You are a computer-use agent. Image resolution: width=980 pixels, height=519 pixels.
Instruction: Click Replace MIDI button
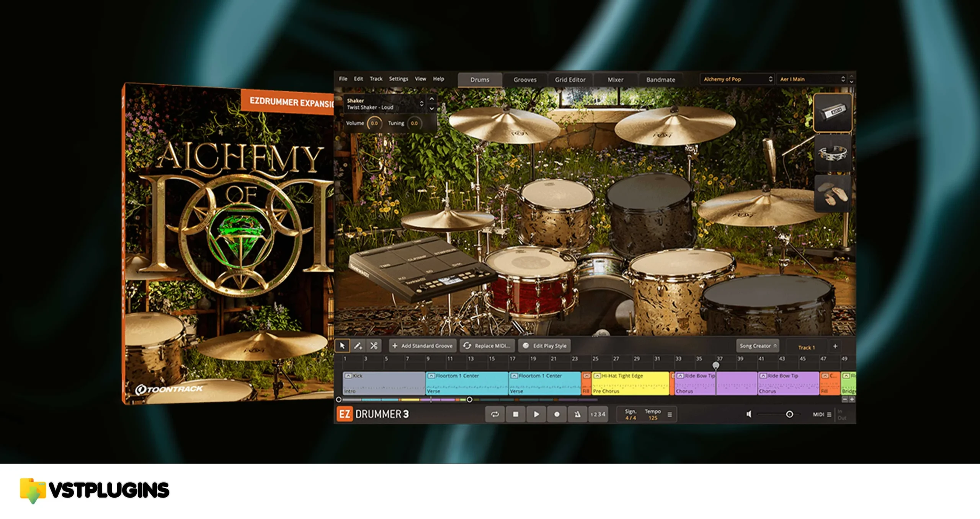coord(487,346)
